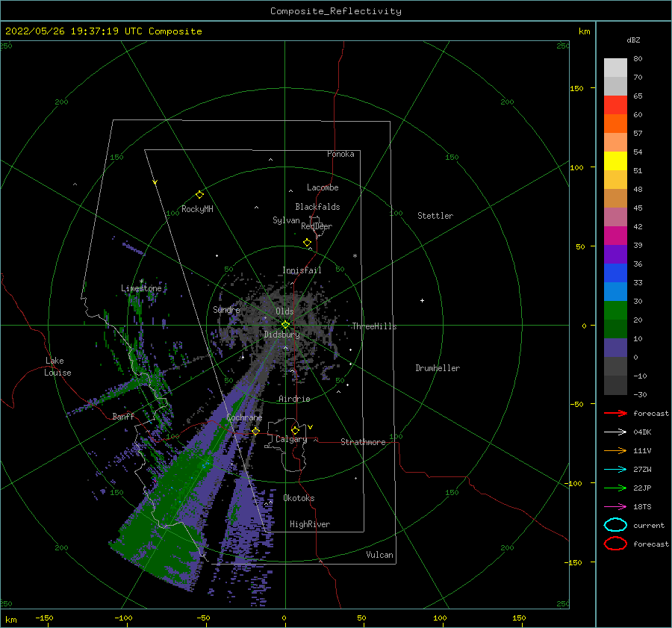Click yellow diamond marker near RockyMH

coord(199,195)
